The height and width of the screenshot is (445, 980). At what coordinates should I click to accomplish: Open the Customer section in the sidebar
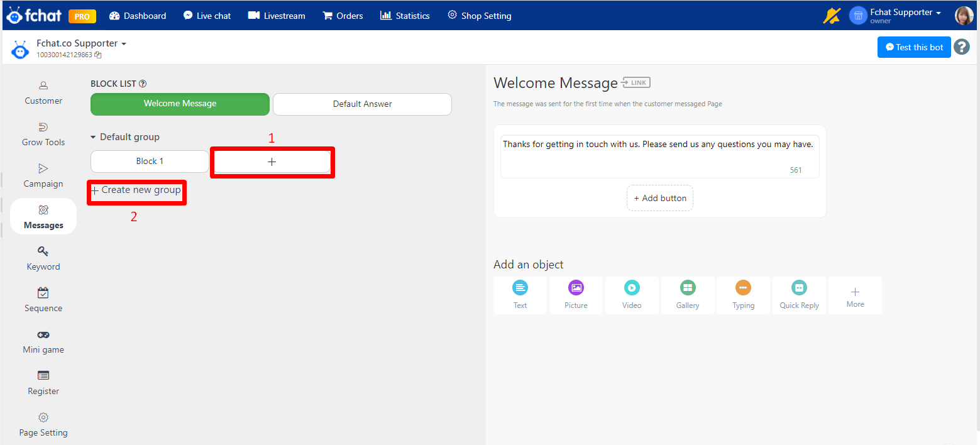[43, 93]
